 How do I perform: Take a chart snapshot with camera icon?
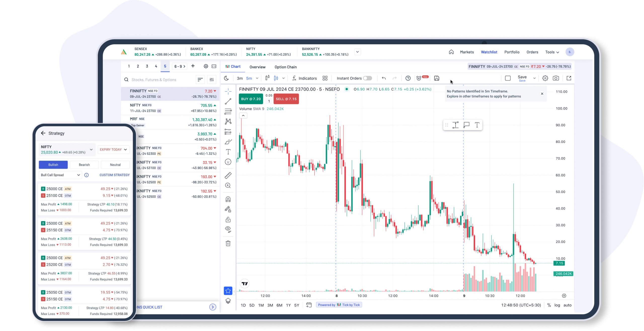(556, 78)
